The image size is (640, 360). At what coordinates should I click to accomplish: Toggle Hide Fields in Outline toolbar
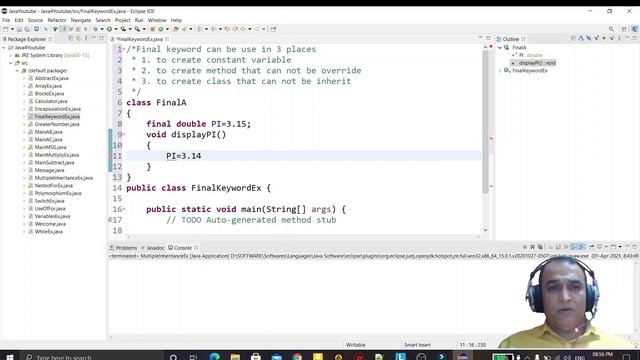(589, 38)
